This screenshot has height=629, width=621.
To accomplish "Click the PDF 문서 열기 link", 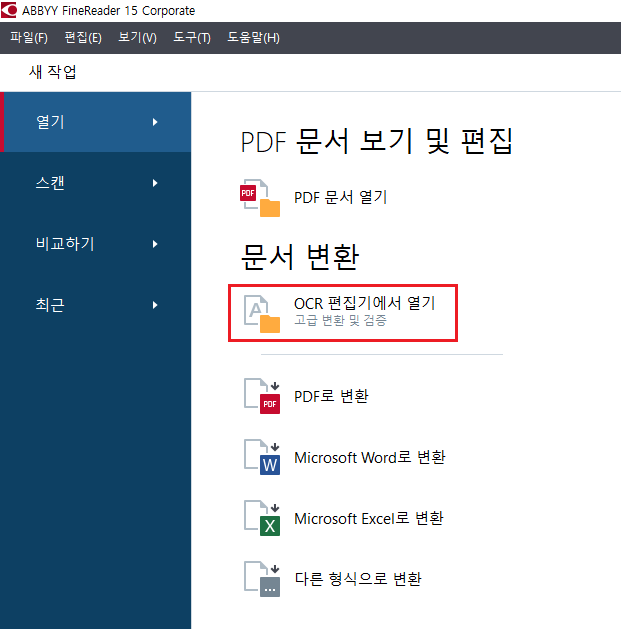I will click(x=340, y=197).
